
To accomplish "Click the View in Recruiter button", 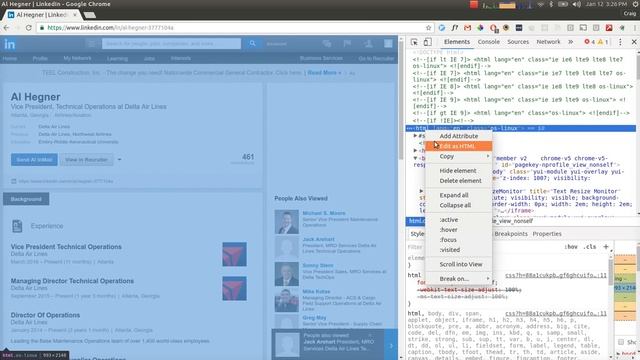I will click(87, 160).
